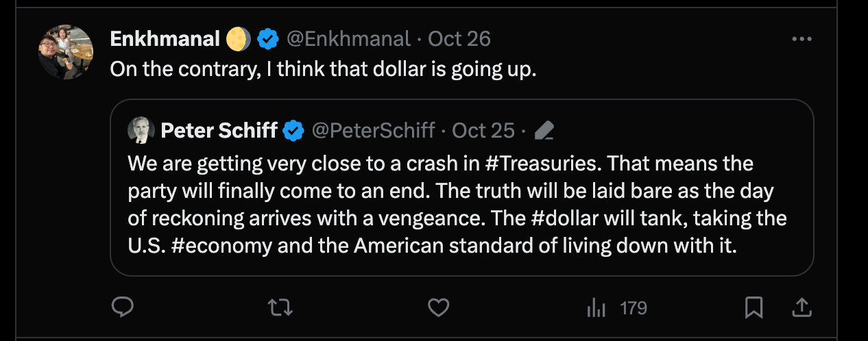Viewport: 868px width, 341px height.
Task: Open the three-dot more options menu
Action: (801, 40)
